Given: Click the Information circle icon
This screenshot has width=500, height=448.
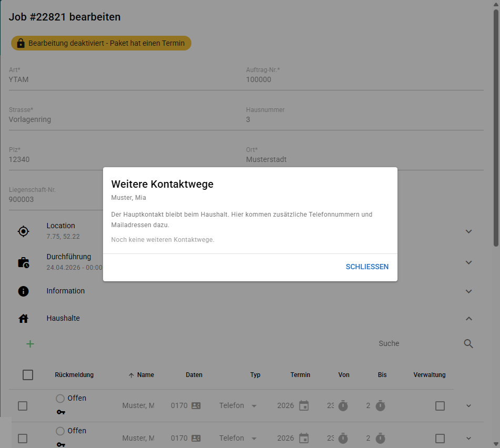Looking at the screenshot, I should pos(23,291).
